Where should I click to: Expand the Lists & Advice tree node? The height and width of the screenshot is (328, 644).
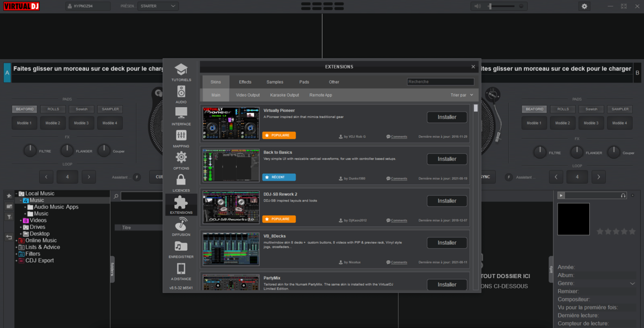click(x=16, y=247)
